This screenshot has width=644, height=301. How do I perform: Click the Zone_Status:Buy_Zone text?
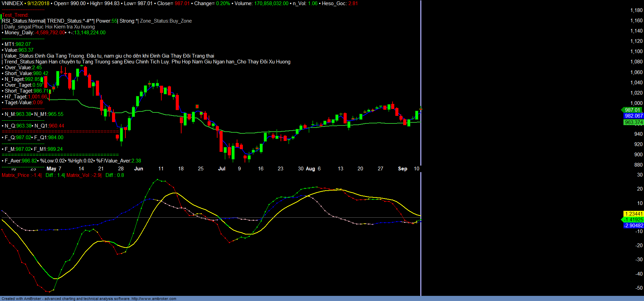click(166, 21)
